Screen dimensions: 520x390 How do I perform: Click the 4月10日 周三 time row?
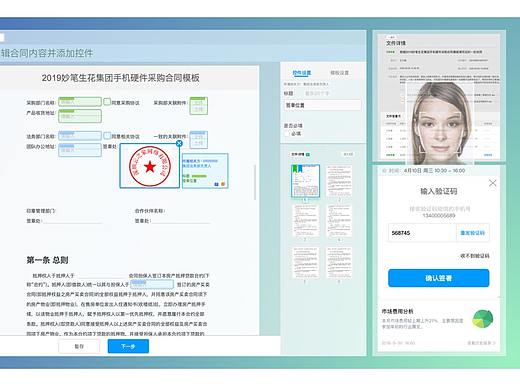click(423, 170)
